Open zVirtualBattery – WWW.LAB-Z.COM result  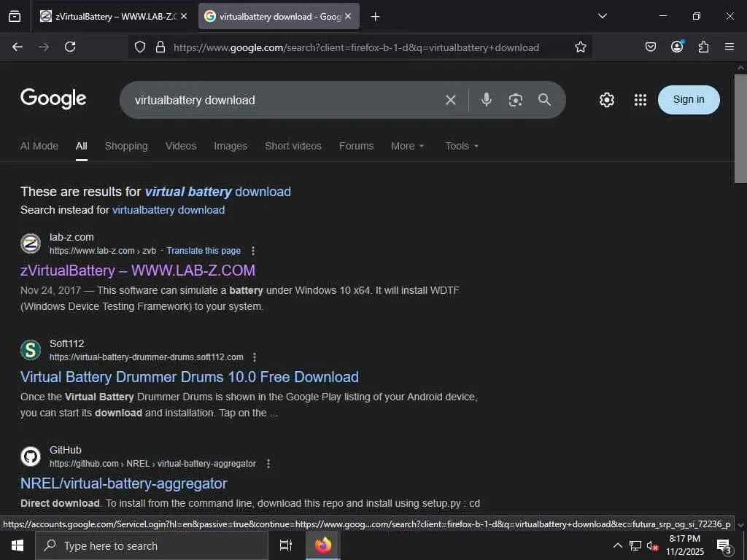(x=138, y=271)
